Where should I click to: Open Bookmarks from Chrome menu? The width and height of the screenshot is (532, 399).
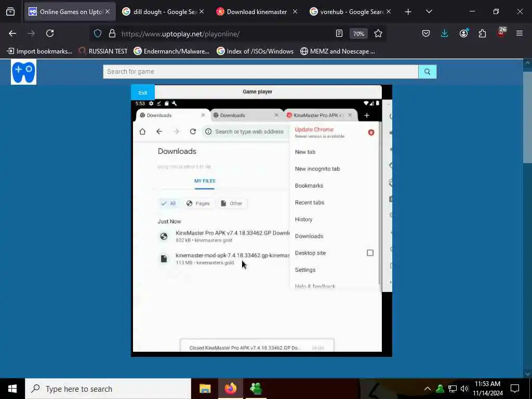[x=334, y=185]
